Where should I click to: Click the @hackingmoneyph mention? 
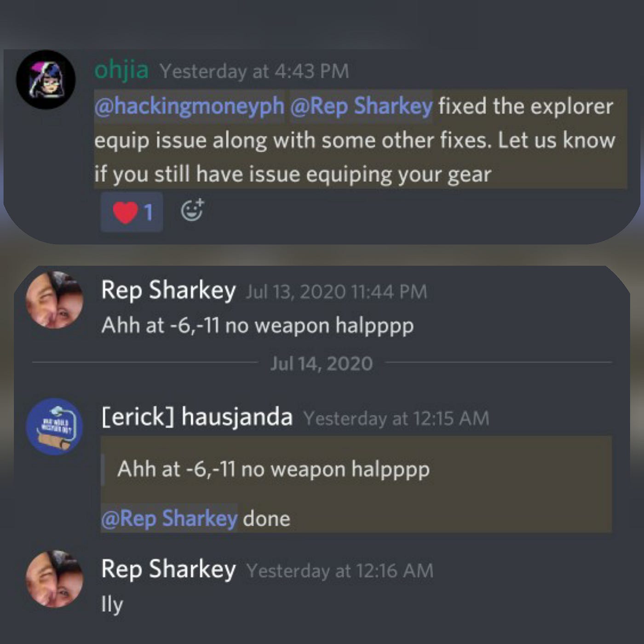click(189, 106)
